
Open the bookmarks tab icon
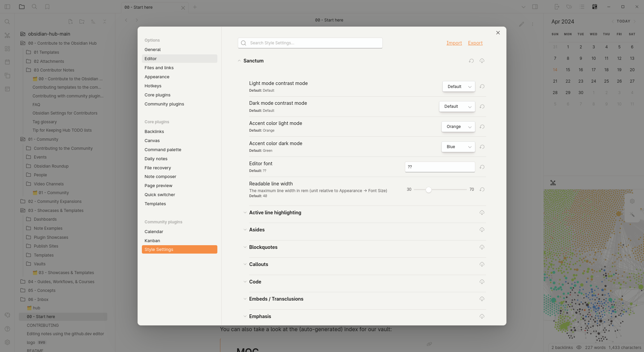pos(47,7)
